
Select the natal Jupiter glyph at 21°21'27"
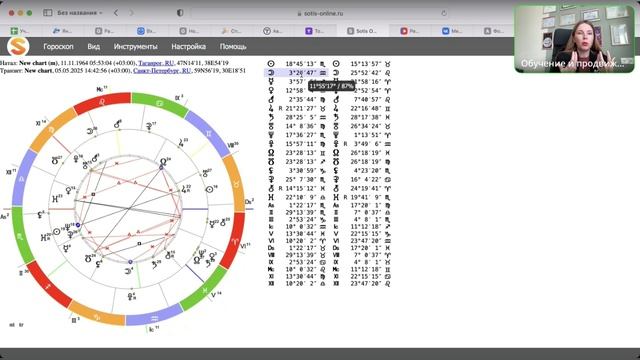tap(271, 108)
